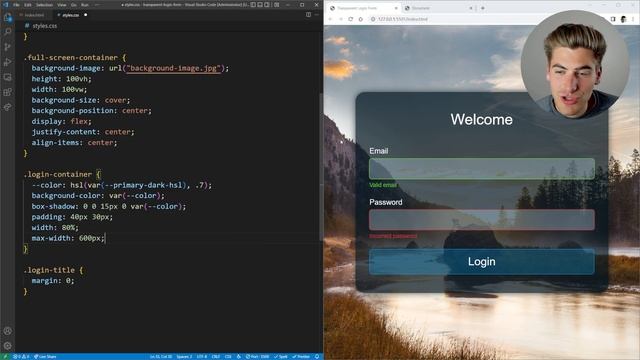Click Spell checker status bar item
The image size is (640, 360).
tap(281, 357)
